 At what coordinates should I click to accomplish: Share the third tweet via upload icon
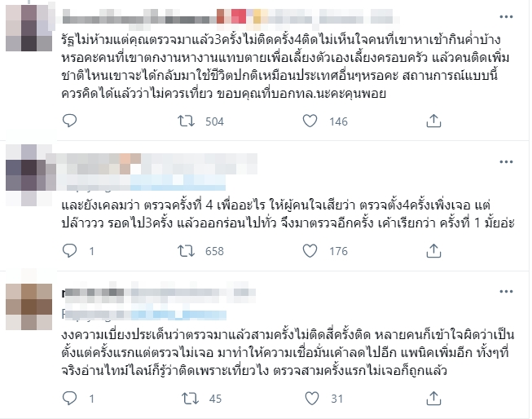coord(433,398)
